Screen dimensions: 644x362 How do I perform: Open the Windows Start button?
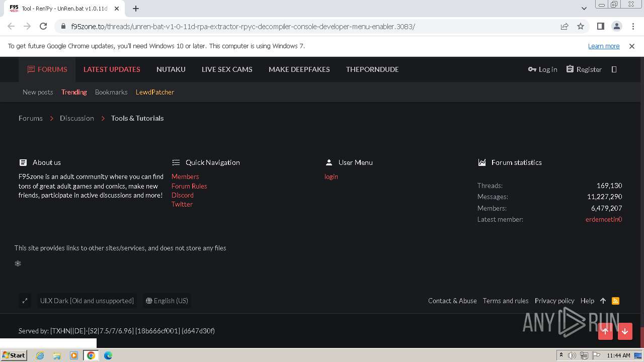coord(14,355)
